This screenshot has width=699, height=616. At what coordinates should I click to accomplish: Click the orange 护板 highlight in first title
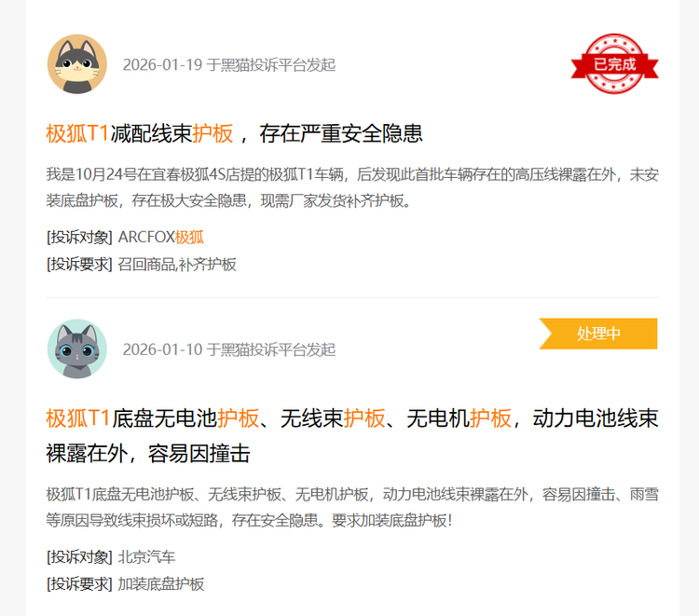(x=212, y=133)
